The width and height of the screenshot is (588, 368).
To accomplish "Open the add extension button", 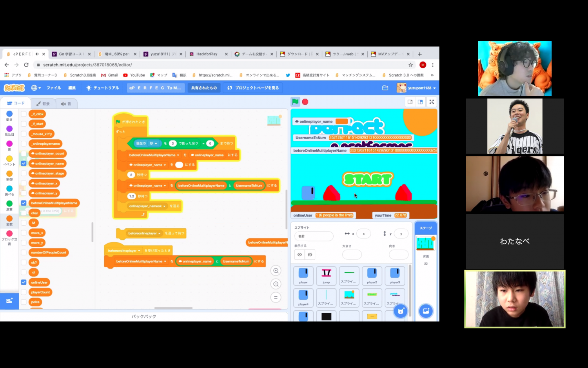I will pyautogui.click(x=9, y=301).
